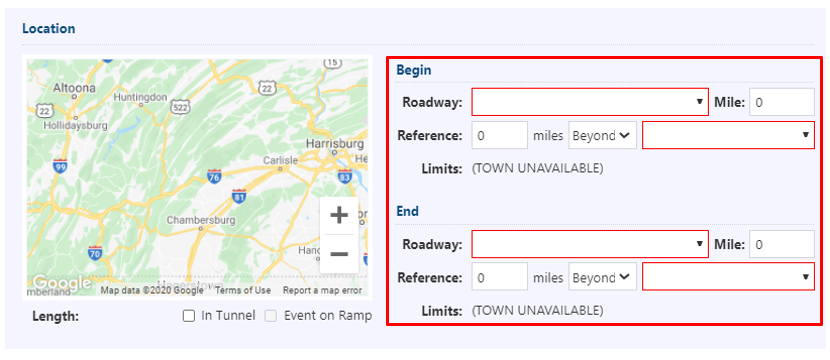Zoom in on the map with plus button
This screenshot has height=360, width=830.
pos(339,215)
